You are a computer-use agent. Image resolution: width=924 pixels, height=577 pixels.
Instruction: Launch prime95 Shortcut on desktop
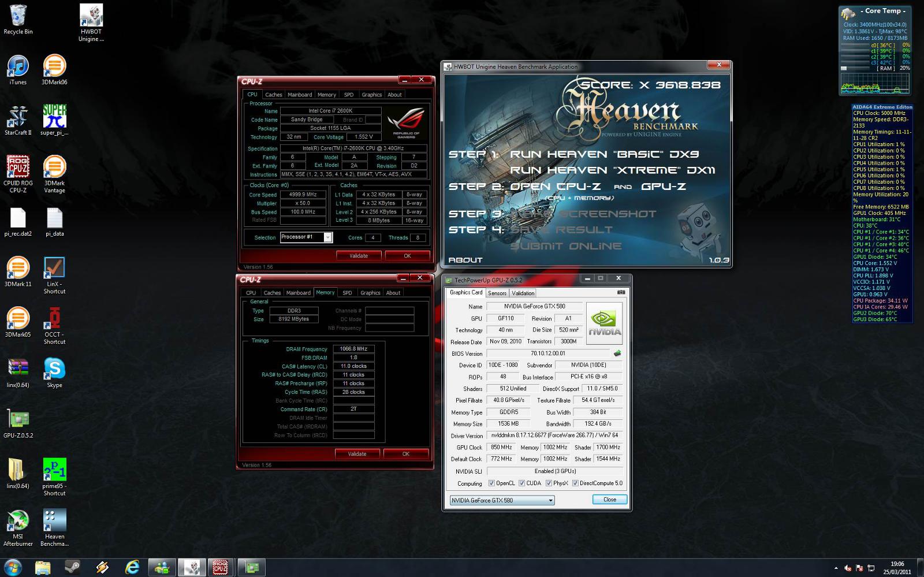click(54, 477)
